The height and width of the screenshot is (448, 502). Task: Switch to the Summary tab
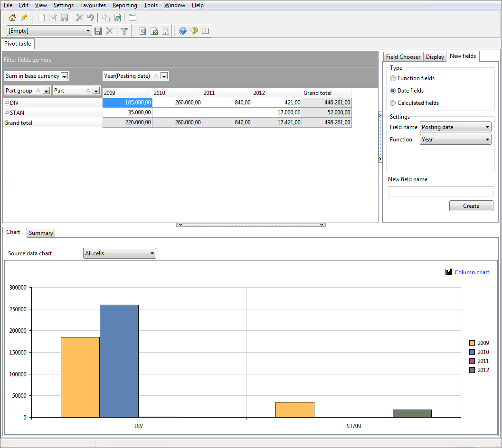click(x=40, y=233)
